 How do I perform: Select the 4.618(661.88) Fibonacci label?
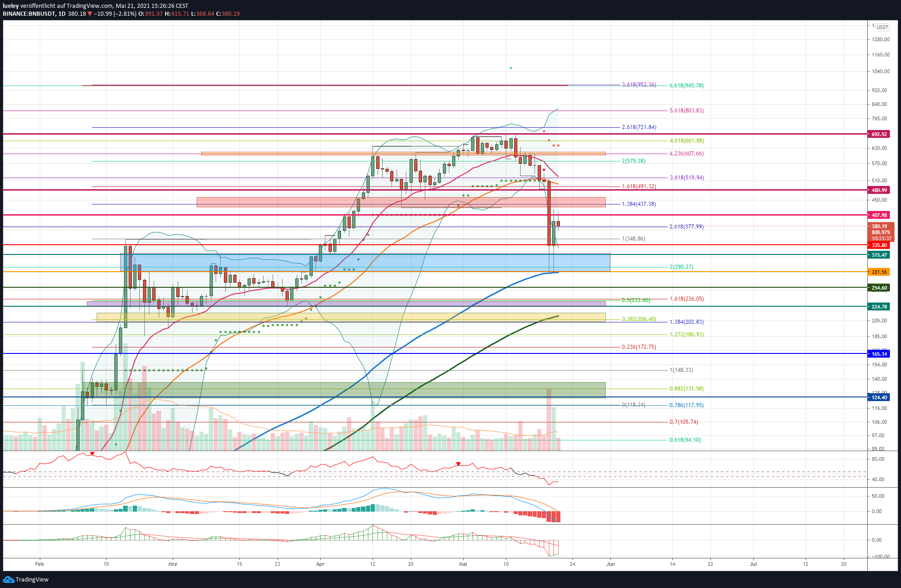tap(686, 141)
